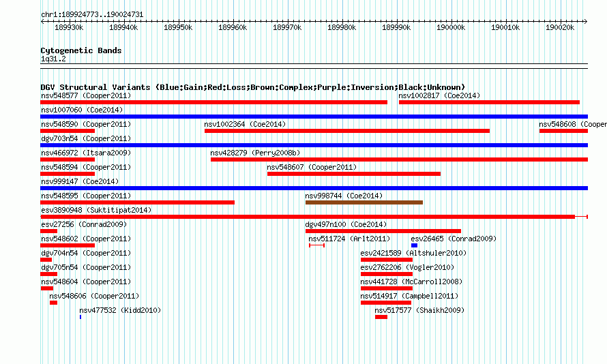Open the nsv1002817 (Coe2014) variant label
The width and height of the screenshot is (607, 364).
point(439,95)
